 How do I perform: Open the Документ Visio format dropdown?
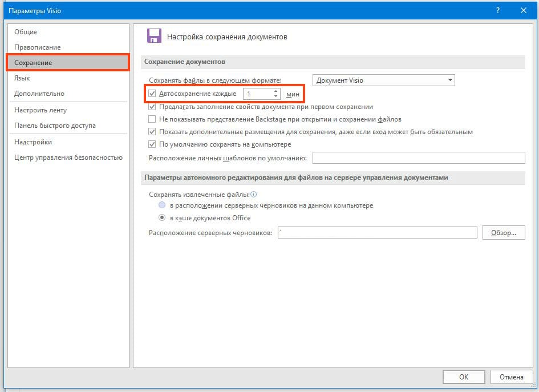pyautogui.click(x=384, y=80)
